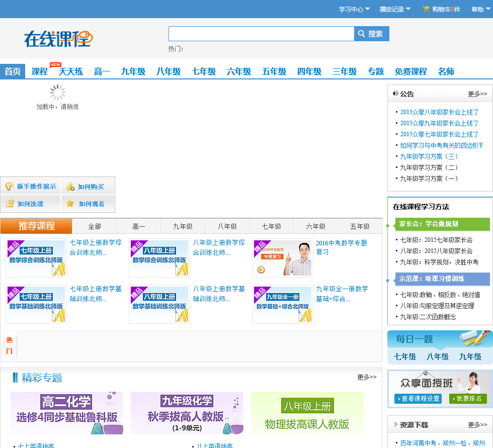Click the lightbulb icon beside 新手操作演示
Viewport: 493px width, 448px height.
pos(9,187)
